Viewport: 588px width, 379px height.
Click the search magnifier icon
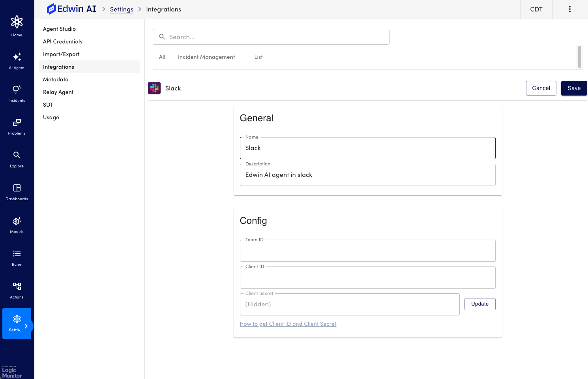tap(162, 37)
